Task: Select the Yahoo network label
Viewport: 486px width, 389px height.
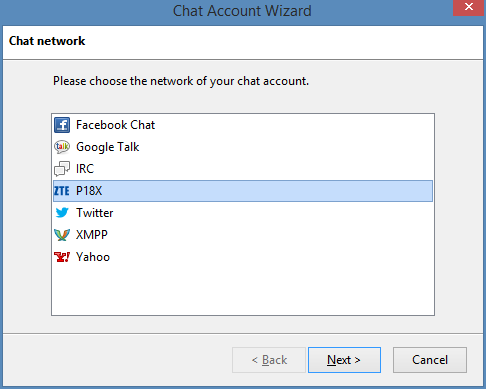Action: (93, 257)
